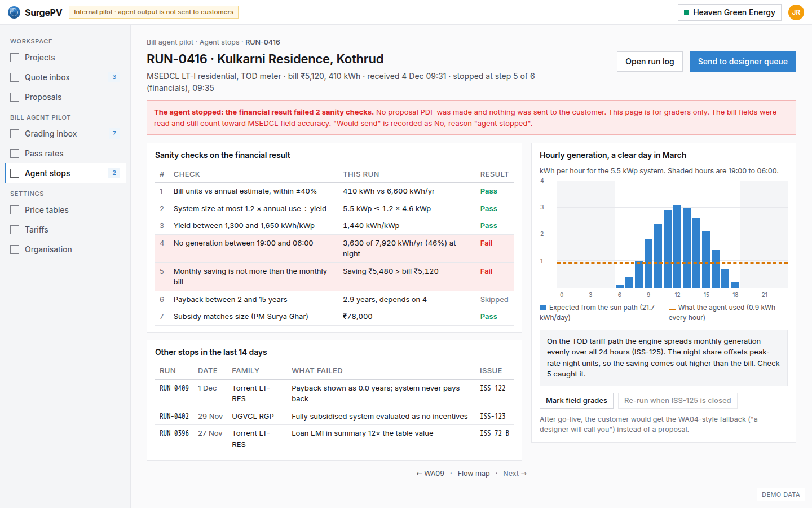This screenshot has height=508, width=812.
Task: Click the blue Expected from sun path legend swatch
Action: click(x=543, y=308)
